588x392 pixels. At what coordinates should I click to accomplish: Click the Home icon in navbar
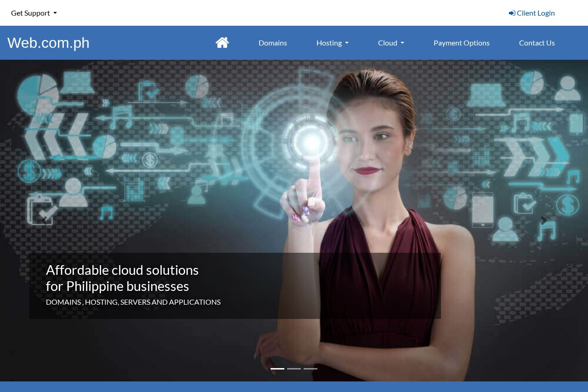pos(222,43)
